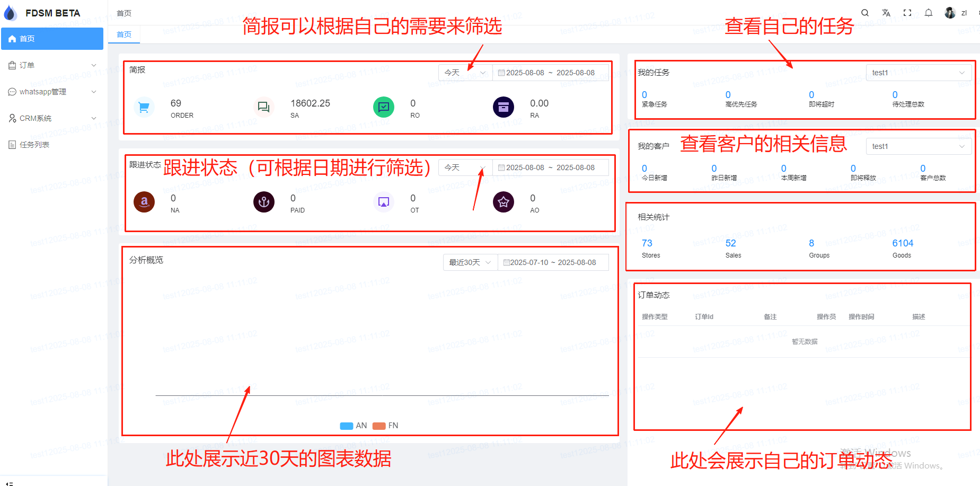This screenshot has height=486, width=980.
Task: Toggle fullscreen mode icon
Action: pos(907,13)
